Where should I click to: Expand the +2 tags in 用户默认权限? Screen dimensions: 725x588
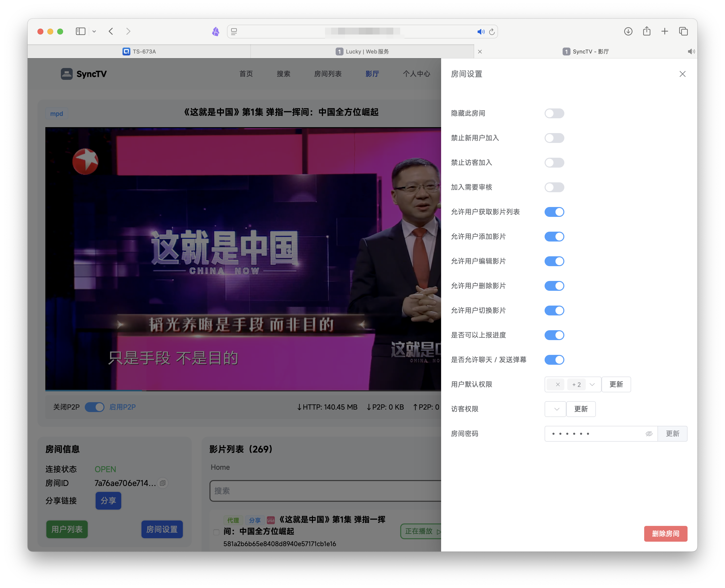pyautogui.click(x=576, y=384)
